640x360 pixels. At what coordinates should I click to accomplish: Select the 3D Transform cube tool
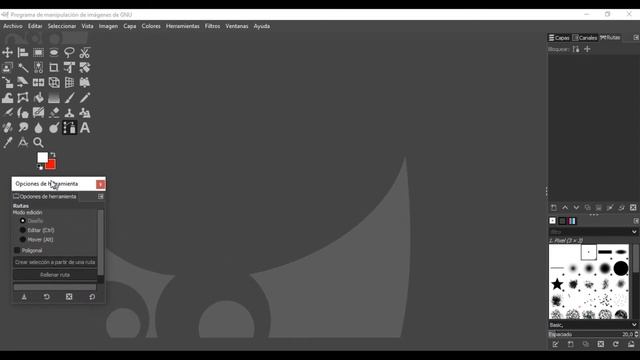(x=54, y=82)
